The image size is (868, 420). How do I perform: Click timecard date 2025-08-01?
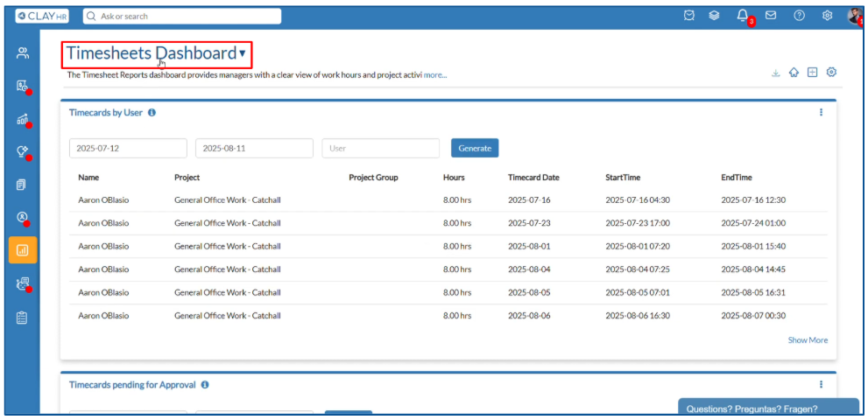(x=529, y=246)
